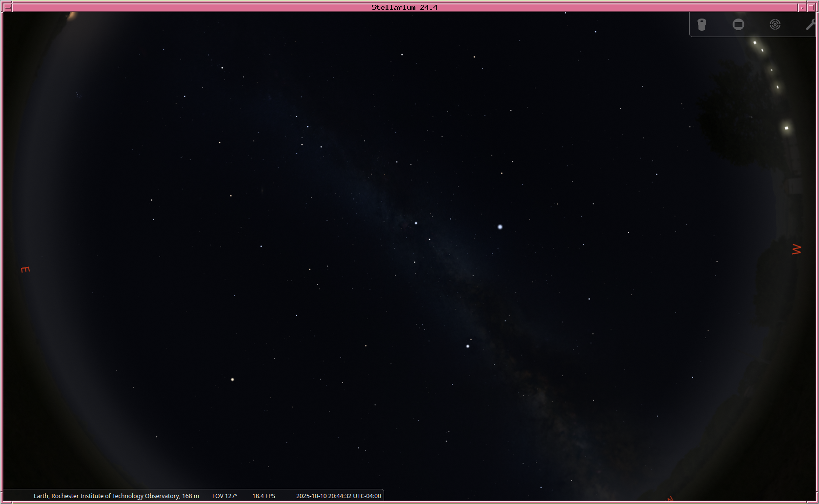This screenshot has width=819, height=504.
Task: Click the orange glow at the top-left horizon
Action: (72, 16)
